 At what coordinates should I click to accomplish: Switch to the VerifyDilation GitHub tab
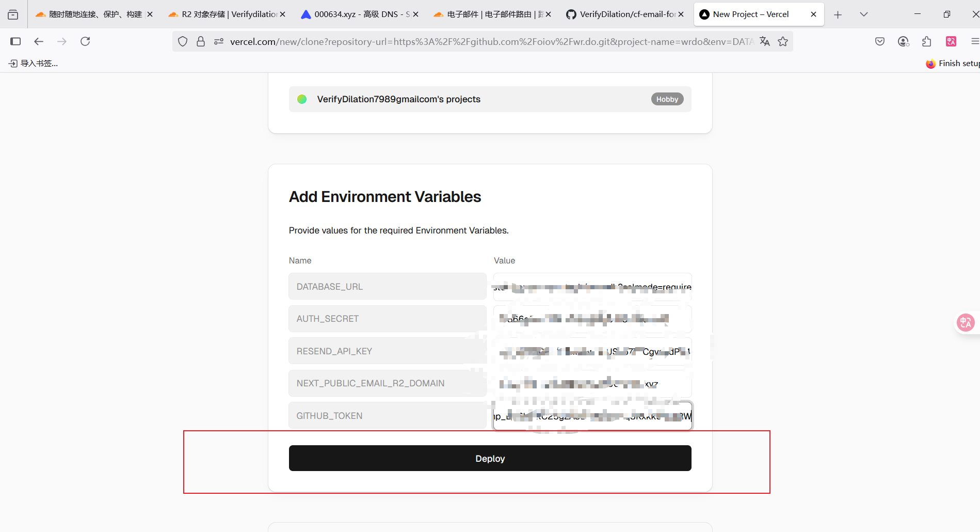pyautogui.click(x=624, y=14)
